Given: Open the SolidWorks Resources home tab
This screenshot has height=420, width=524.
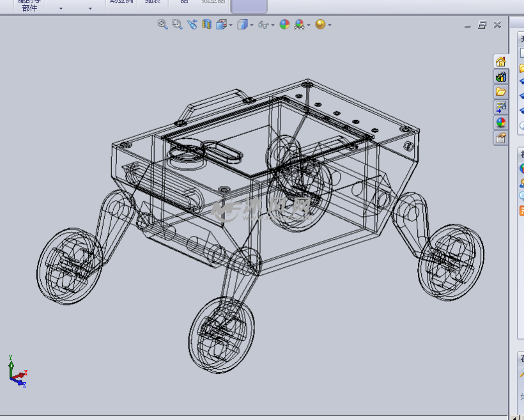Looking at the screenshot, I should [x=501, y=61].
